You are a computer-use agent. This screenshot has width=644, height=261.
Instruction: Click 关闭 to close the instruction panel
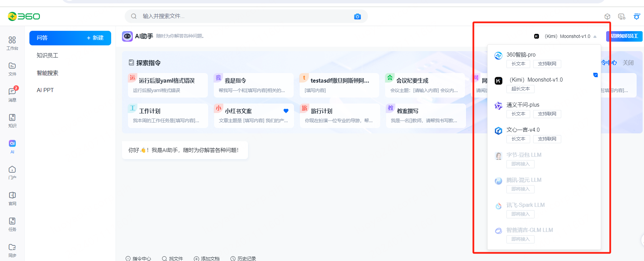click(x=628, y=63)
